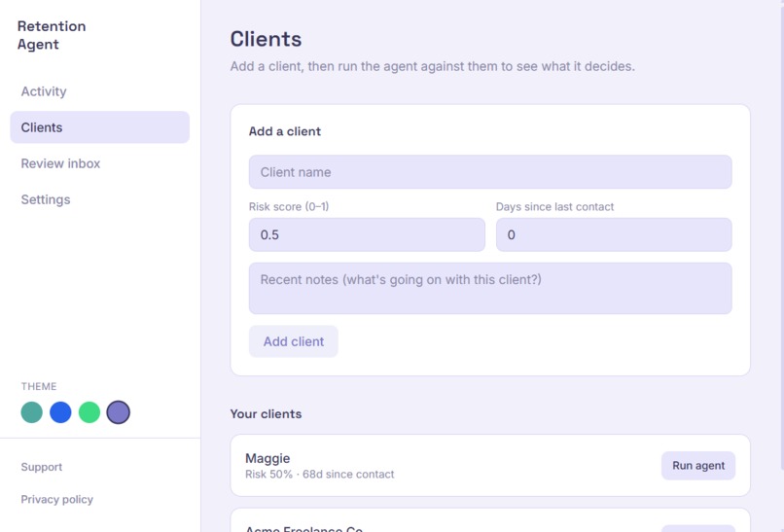Click the Add client button
Screen dimensions: 784x532
click(x=294, y=341)
